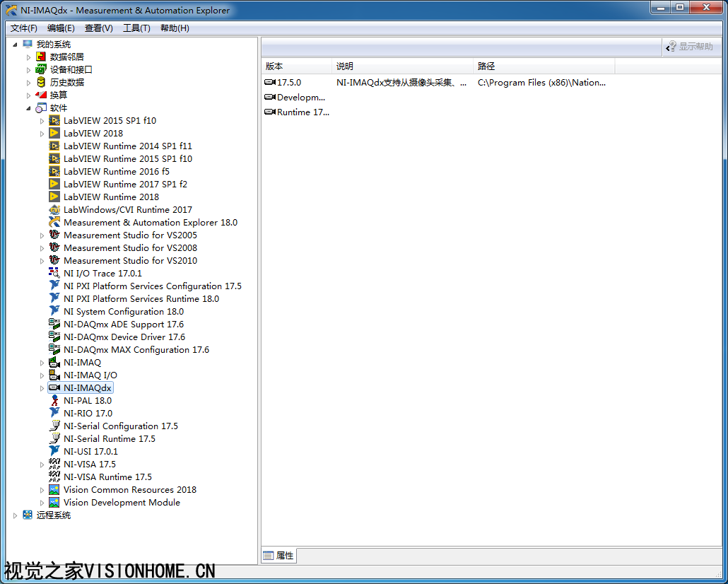Open the 帮助(H) menu

click(175, 28)
